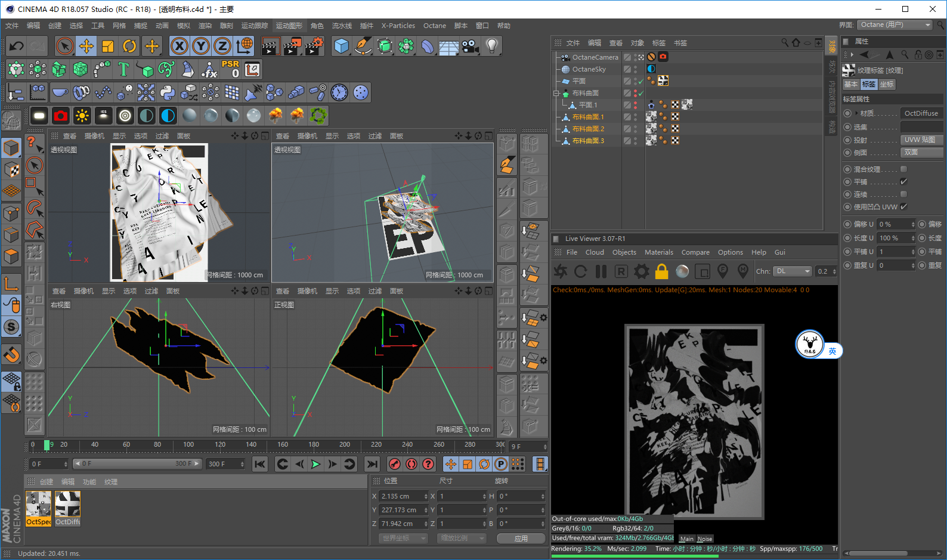Image resolution: width=947 pixels, height=560 pixels.
Task: Pause rendering in the Live Viewer
Action: 601,271
